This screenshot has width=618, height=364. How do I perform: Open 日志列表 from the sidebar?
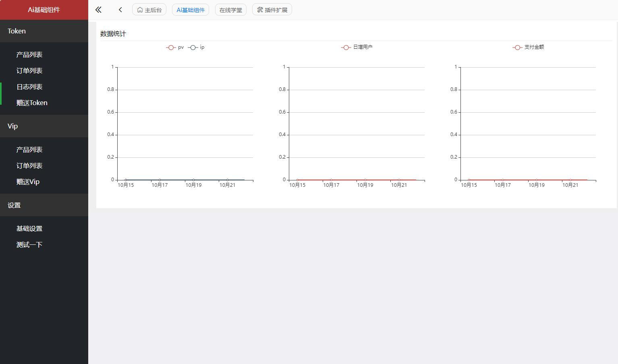coord(29,87)
